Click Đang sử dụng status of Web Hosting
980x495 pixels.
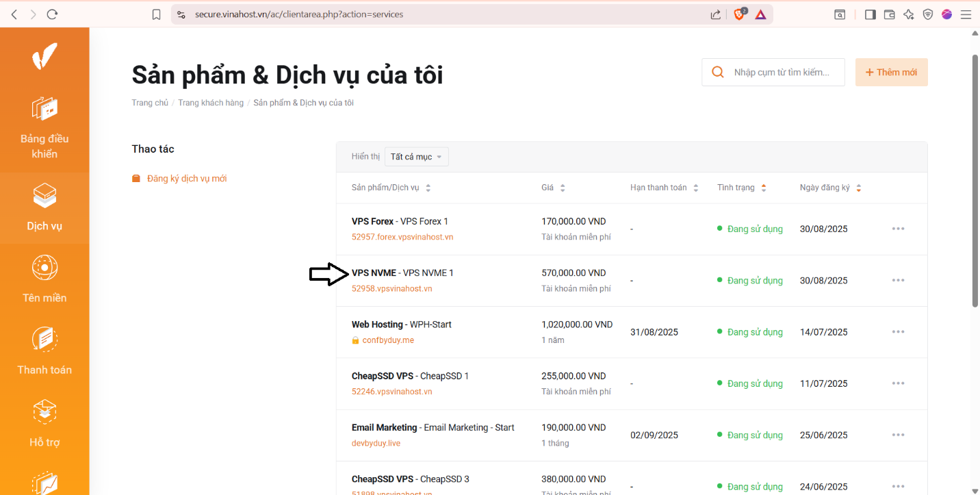point(750,332)
